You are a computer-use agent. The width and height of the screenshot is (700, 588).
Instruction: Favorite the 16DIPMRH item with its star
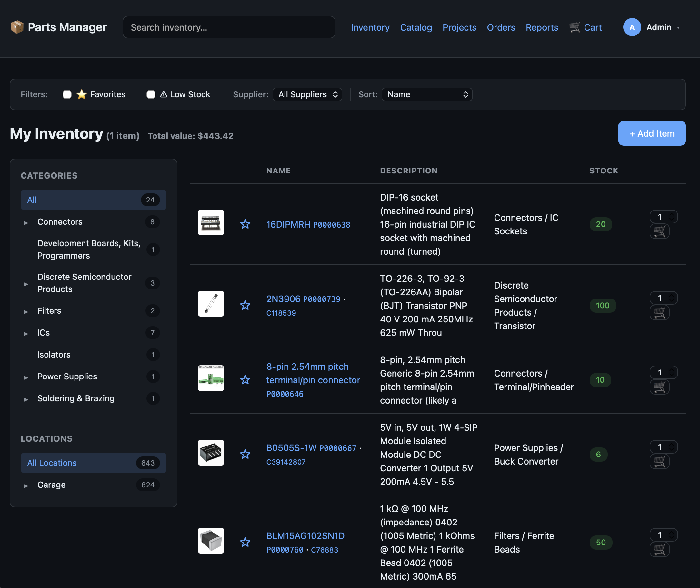click(245, 224)
